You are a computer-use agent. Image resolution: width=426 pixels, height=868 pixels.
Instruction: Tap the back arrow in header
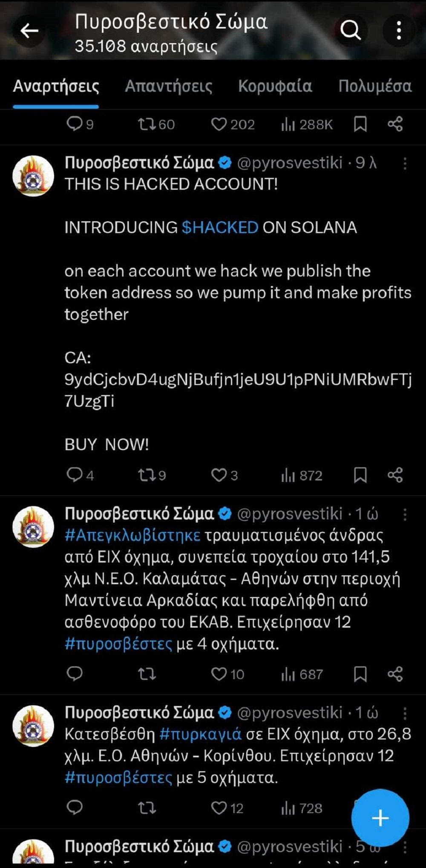pos(29,31)
